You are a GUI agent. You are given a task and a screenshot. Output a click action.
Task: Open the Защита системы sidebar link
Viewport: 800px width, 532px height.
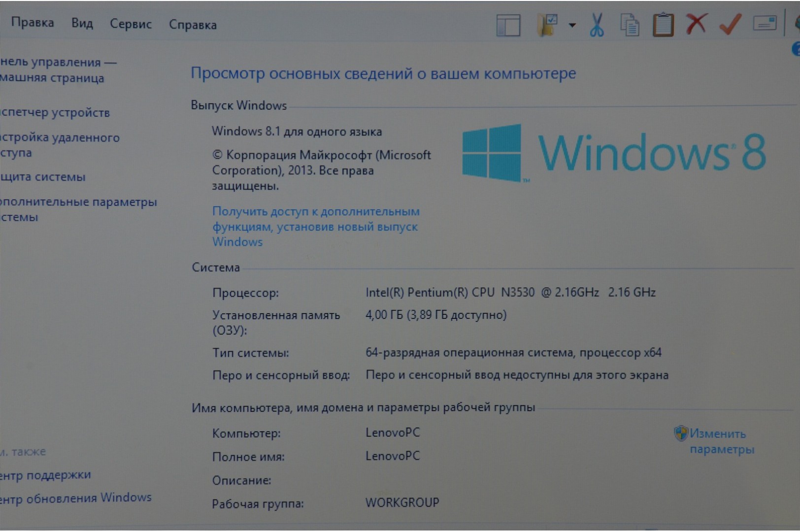coord(43,177)
